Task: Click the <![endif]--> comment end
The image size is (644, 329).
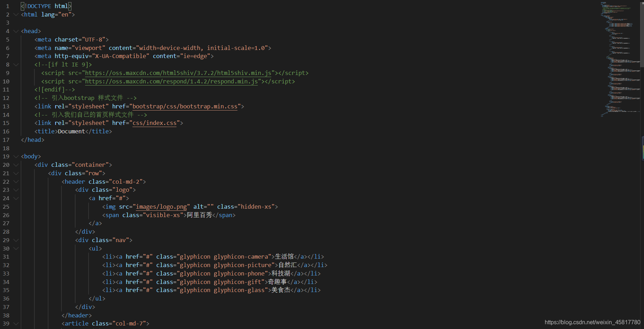Action: point(55,89)
